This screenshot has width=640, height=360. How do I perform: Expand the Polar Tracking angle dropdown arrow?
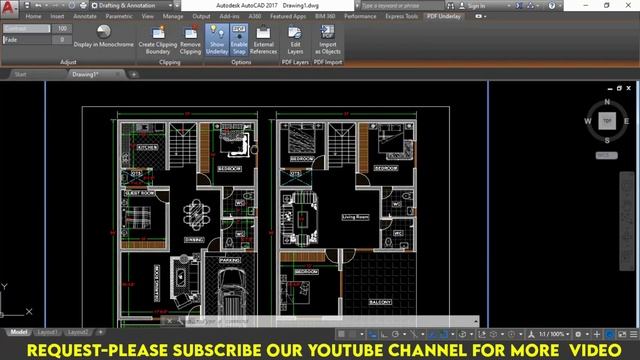coord(404,334)
